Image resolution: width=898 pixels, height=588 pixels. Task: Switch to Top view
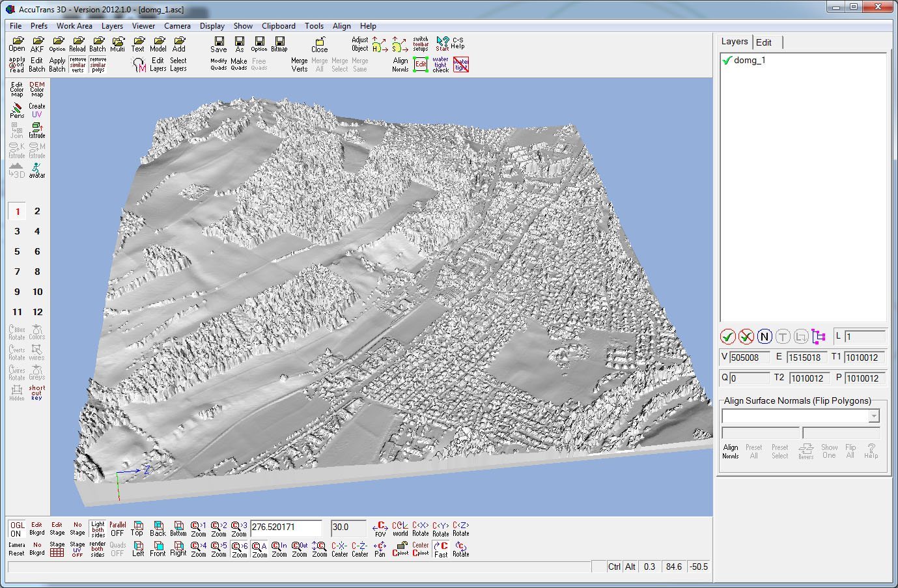[137, 528]
